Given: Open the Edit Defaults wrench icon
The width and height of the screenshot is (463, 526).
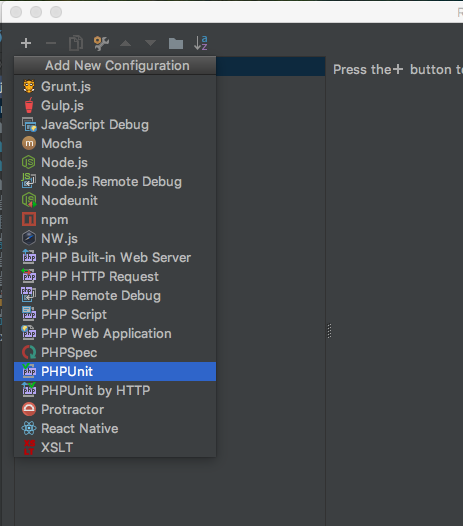Looking at the screenshot, I should click(101, 43).
